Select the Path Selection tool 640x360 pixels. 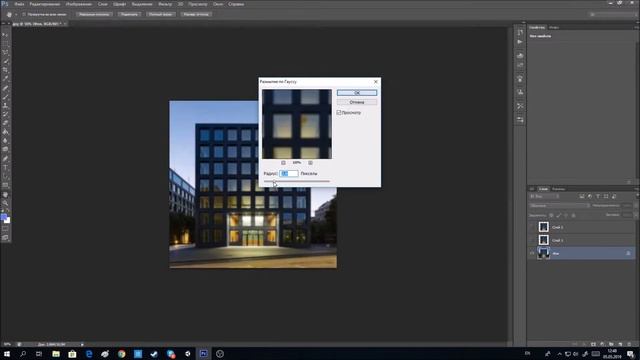pos(5,176)
